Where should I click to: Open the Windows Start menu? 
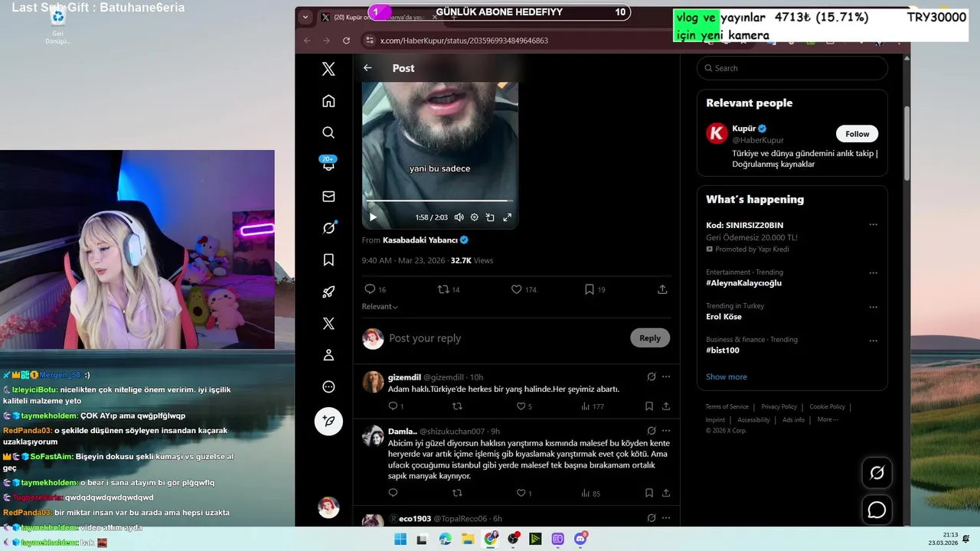pos(400,540)
